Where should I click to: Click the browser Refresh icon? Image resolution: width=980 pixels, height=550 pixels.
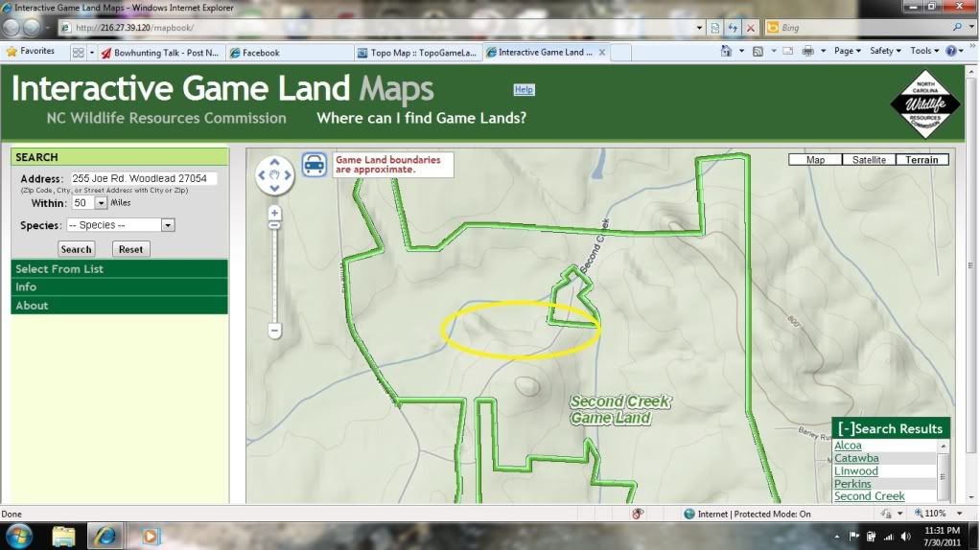click(734, 29)
